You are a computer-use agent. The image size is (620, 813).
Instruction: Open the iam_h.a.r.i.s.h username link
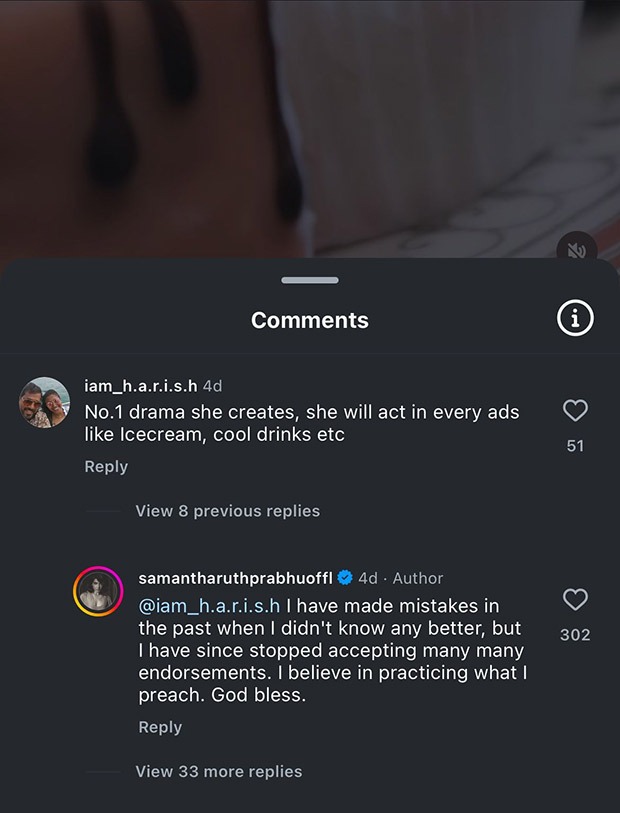(x=141, y=386)
